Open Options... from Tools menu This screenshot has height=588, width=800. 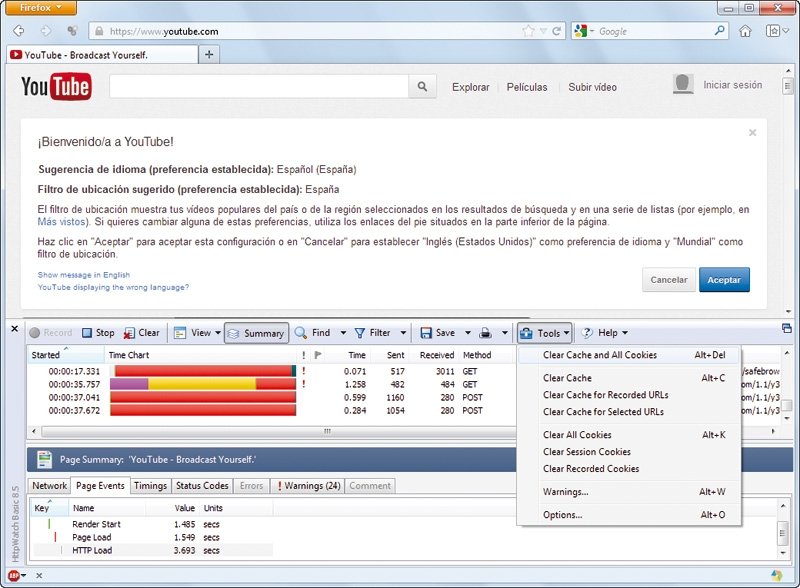[629, 515]
